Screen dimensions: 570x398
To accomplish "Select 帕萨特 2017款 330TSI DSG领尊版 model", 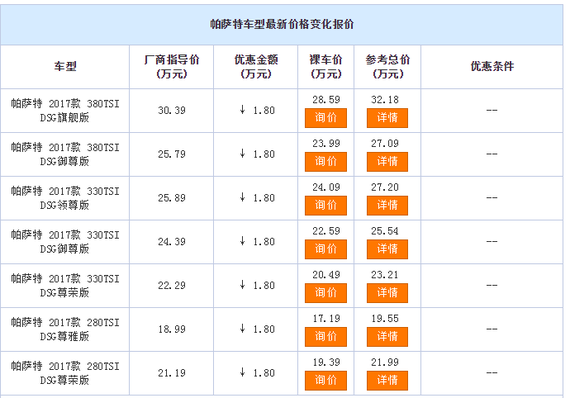I will coord(65,198).
